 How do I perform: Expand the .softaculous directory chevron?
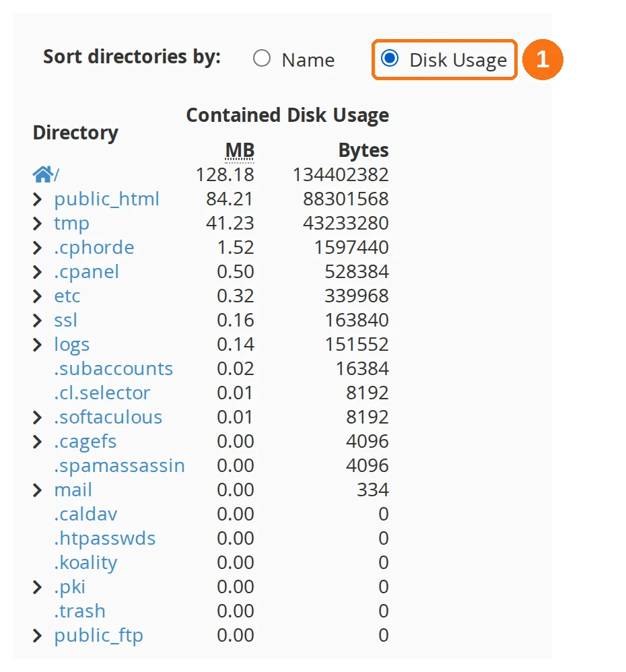(x=37, y=417)
